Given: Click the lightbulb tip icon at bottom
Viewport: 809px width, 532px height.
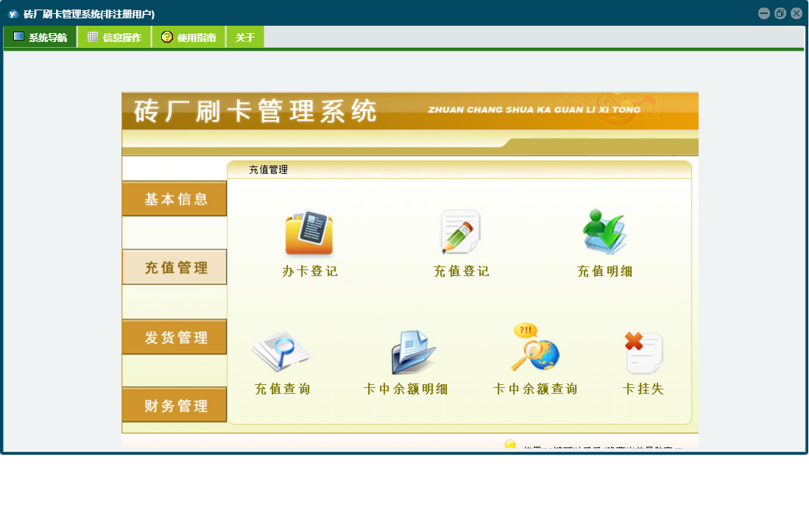Looking at the screenshot, I should click(x=509, y=444).
